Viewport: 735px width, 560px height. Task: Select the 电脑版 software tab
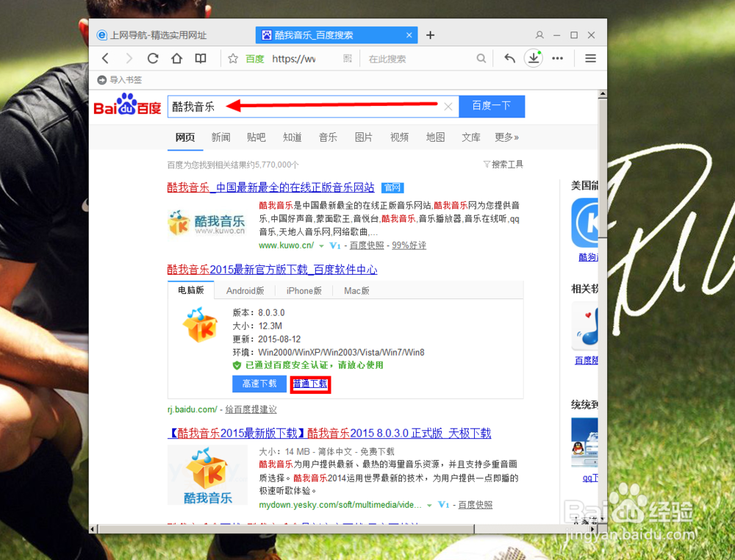tap(191, 290)
